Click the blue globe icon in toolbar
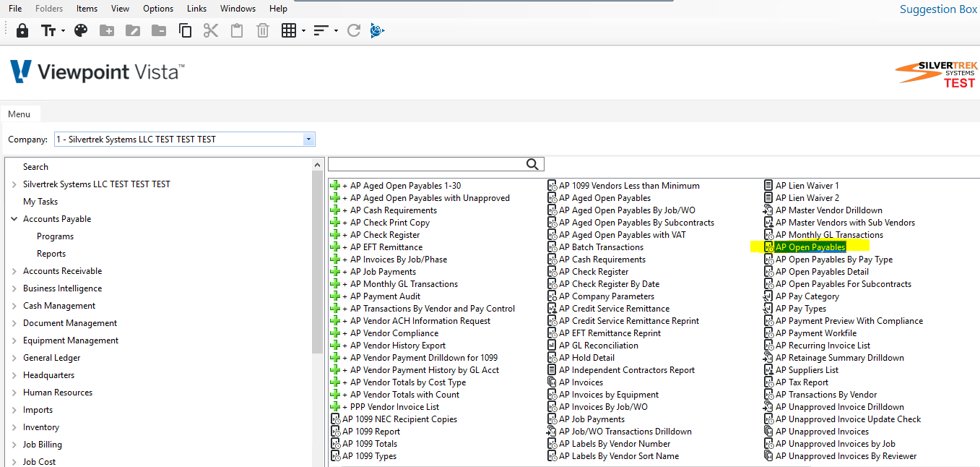This screenshot has height=467, width=980. click(x=377, y=30)
